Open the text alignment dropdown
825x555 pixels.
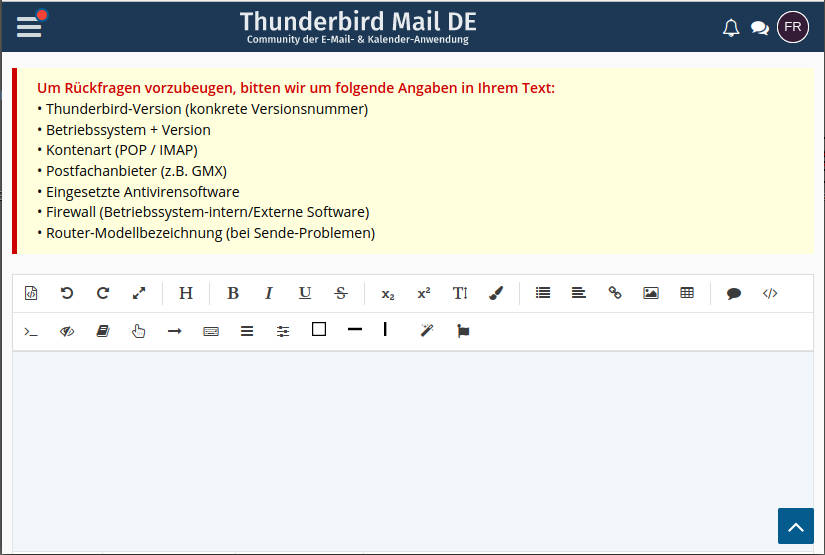(579, 293)
